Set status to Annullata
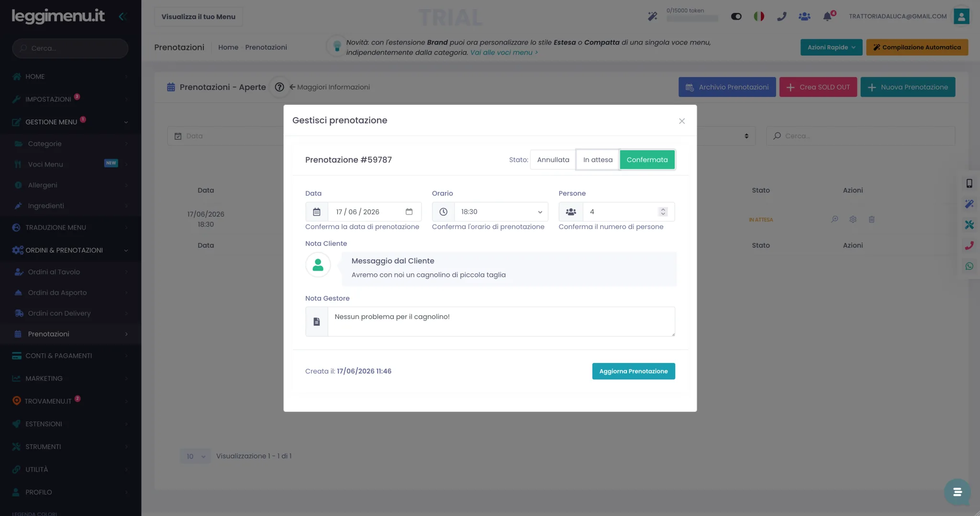This screenshot has height=516, width=980. (x=553, y=160)
